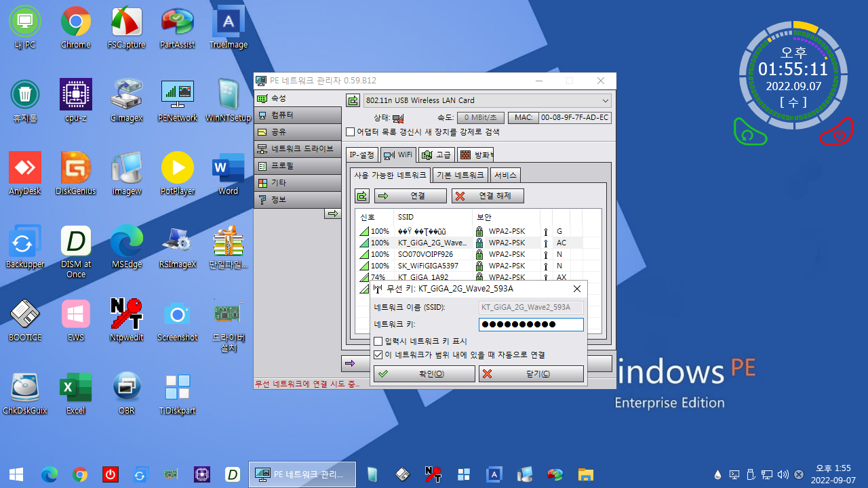Open the 휴지통 recycle bin

25,101
